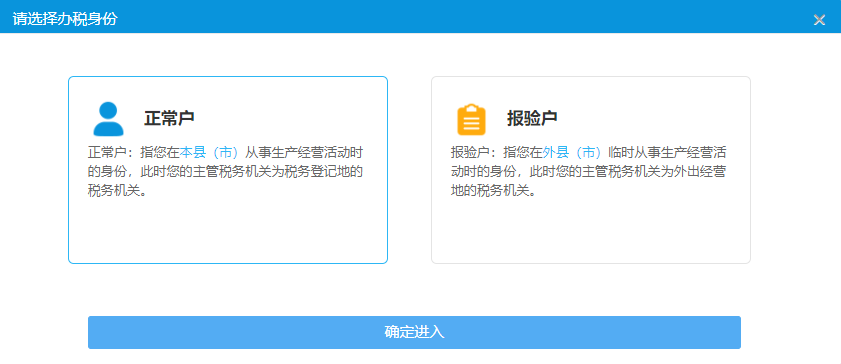Screen dimensions: 841x364
Task: Click the blue 本县（市） text
Action: pos(209,153)
